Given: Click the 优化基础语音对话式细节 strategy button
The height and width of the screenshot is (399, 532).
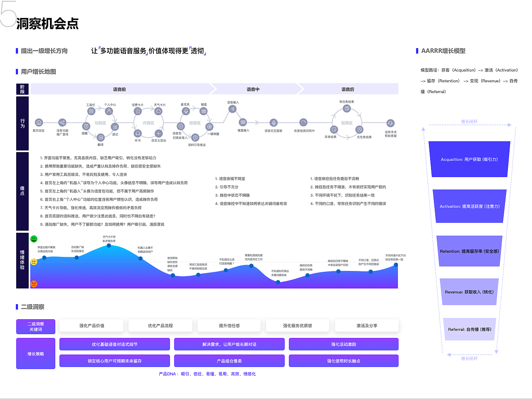Looking at the screenshot, I should pyautogui.click(x=115, y=344).
